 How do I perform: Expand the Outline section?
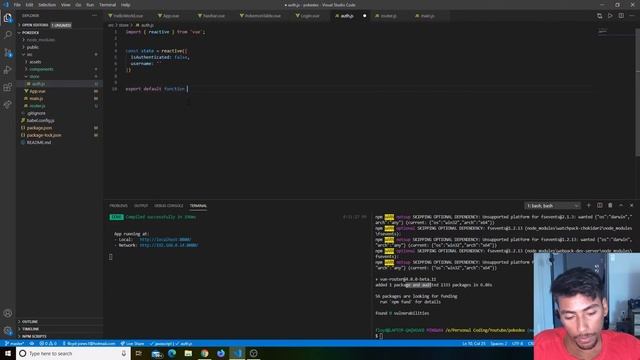pos(59,322)
